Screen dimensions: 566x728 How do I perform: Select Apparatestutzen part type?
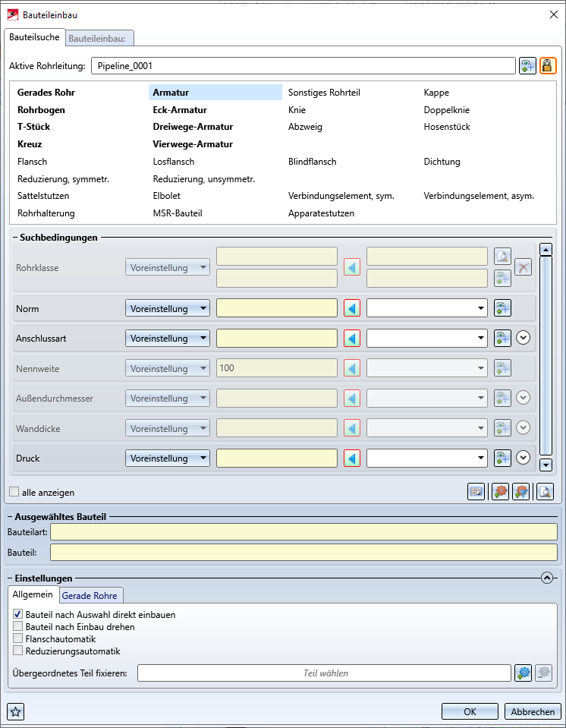(321, 213)
